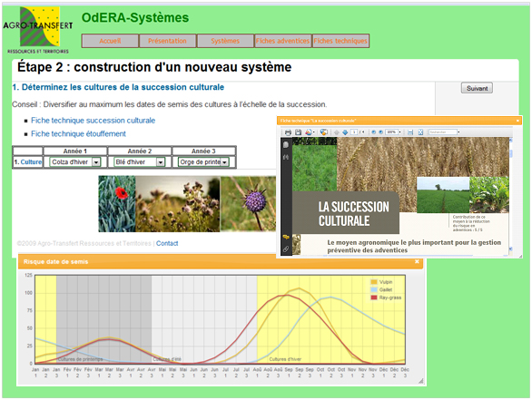Screen dimensions: 532x400
Task: Open Fiche technique étouffement link
Action: coord(78,134)
